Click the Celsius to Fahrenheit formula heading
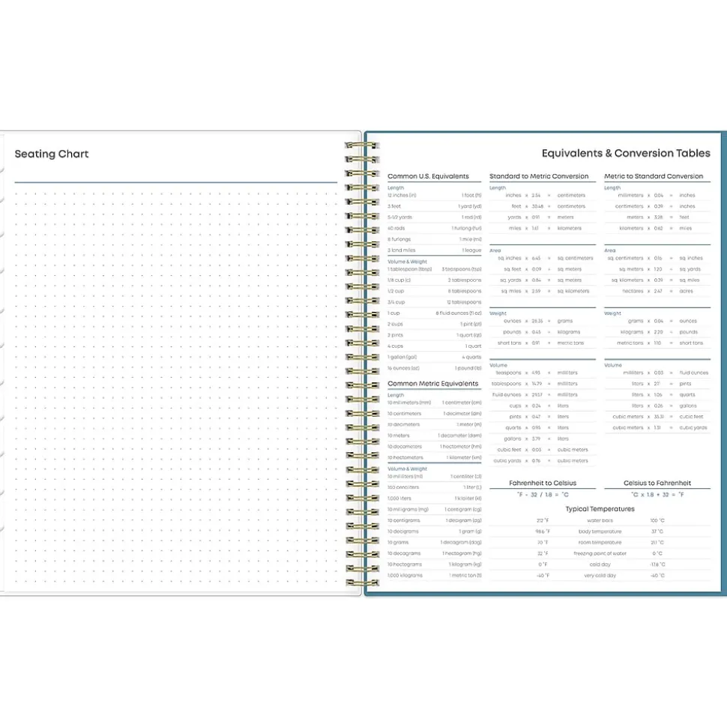Screen dimensions: 727x728 click(657, 484)
